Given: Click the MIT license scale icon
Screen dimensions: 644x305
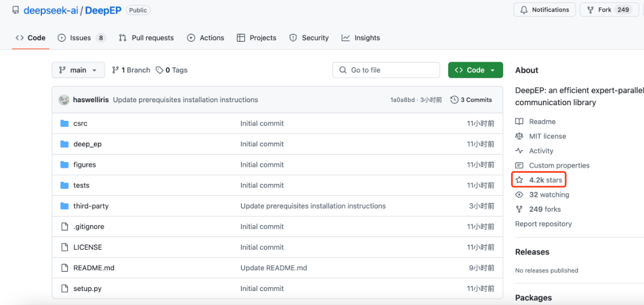Looking at the screenshot, I should pyautogui.click(x=519, y=136).
